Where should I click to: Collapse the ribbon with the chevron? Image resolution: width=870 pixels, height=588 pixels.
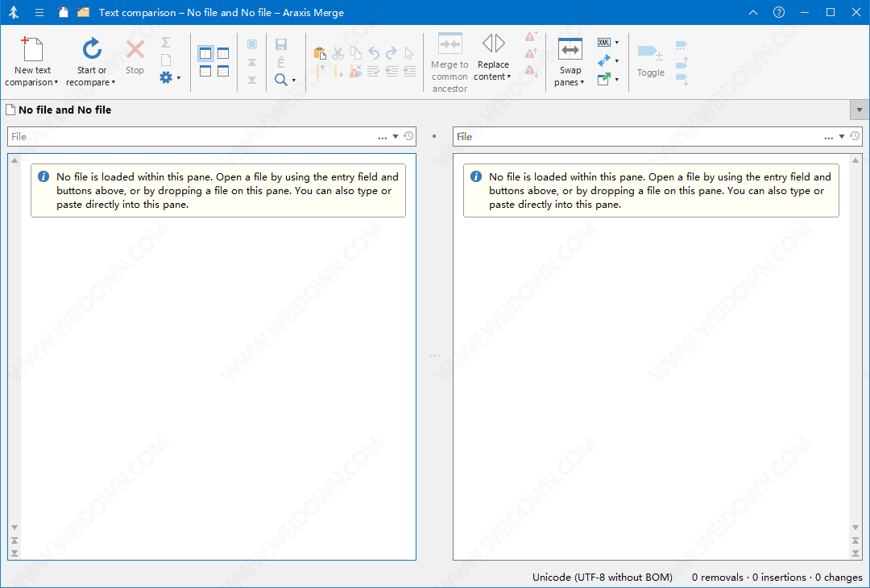[x=752, y=12]
